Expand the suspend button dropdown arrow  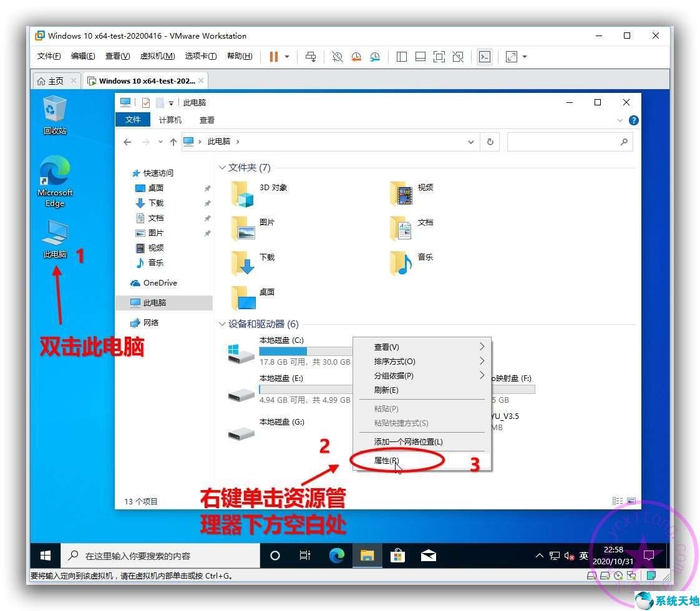[x=286, y=57]
